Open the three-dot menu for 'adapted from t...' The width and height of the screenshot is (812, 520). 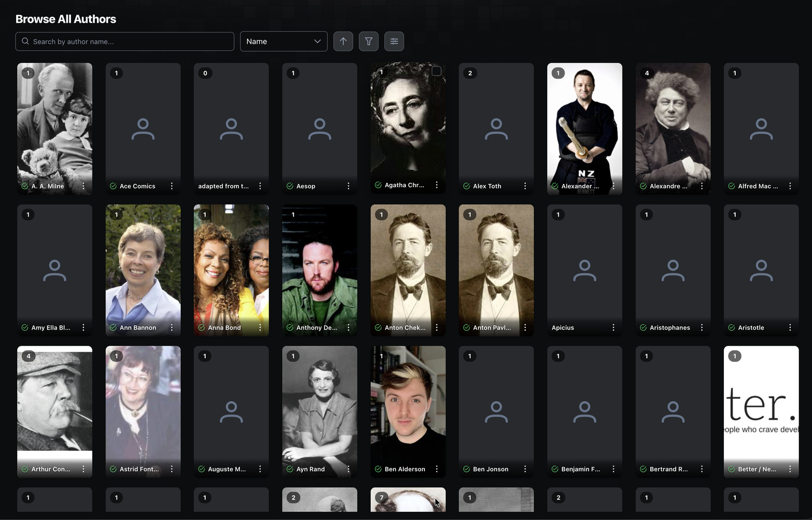[260, 186]
